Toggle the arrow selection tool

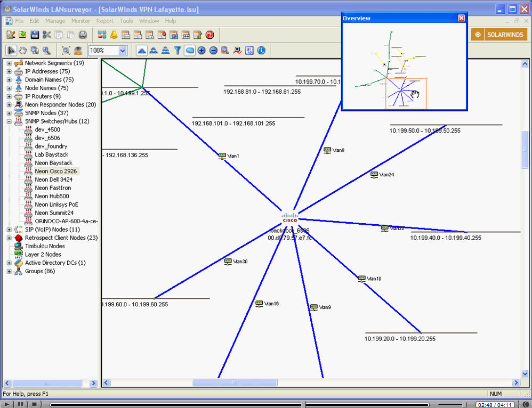coord(11,51)
